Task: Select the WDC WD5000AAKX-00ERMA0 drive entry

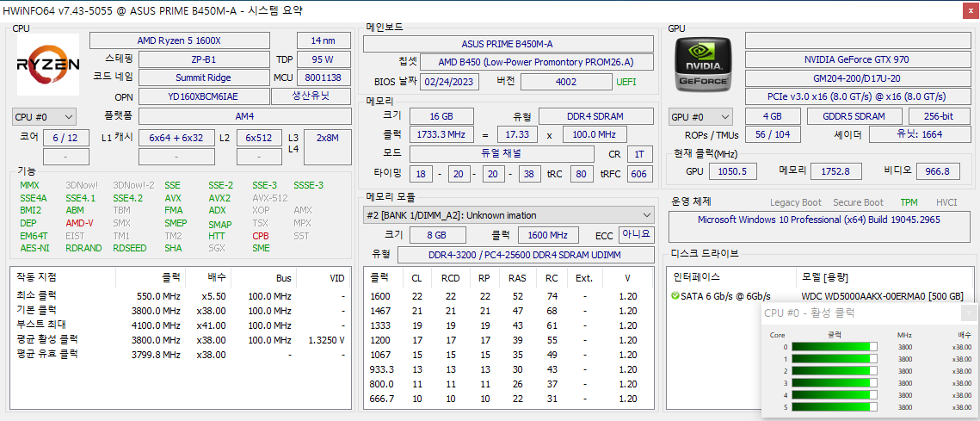Action: (882, 296)
